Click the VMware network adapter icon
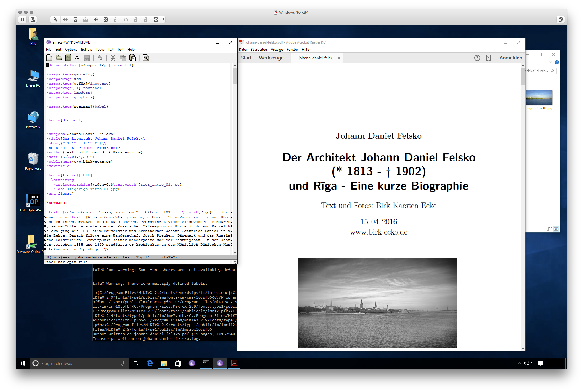Image resolution: width=583 pixels, height=392 pixels. point(65,19)
